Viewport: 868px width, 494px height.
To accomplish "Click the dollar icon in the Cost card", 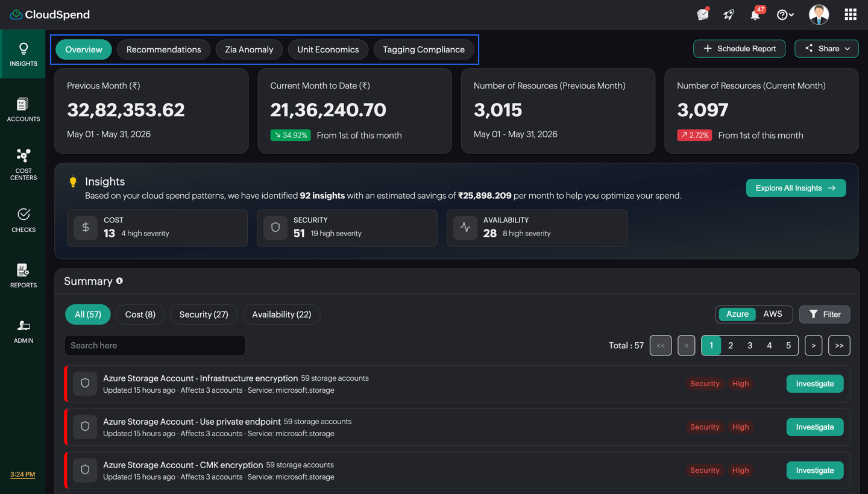I will [x=86, y=228].
